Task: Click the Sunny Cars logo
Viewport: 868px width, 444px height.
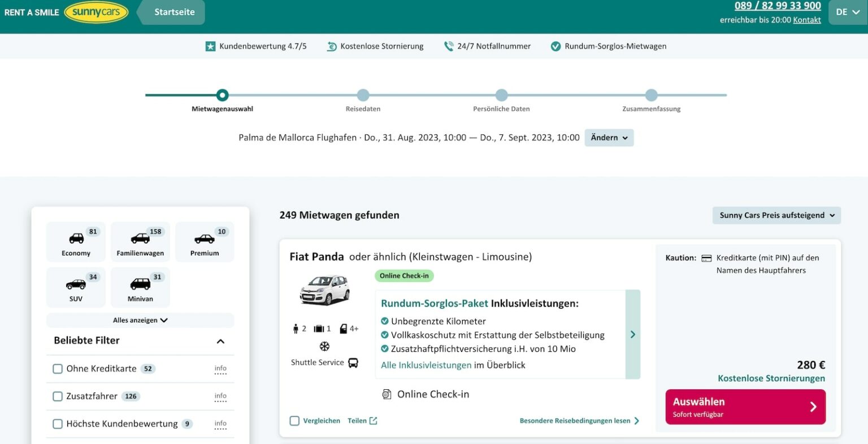Action: click(96, 12)
